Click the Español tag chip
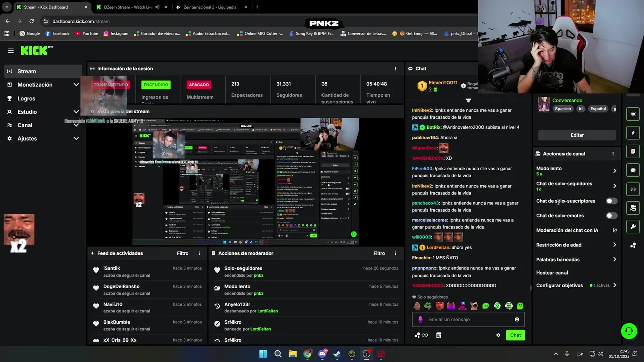This screenshot has height=362, width=644. click(x=598, y=109)
